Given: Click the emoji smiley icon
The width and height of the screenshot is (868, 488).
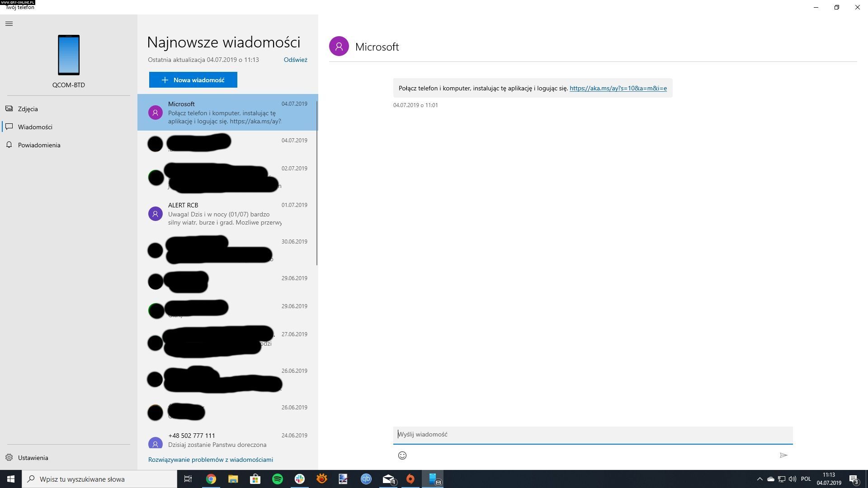Looking at the screenshot, I should pos(402,455).
